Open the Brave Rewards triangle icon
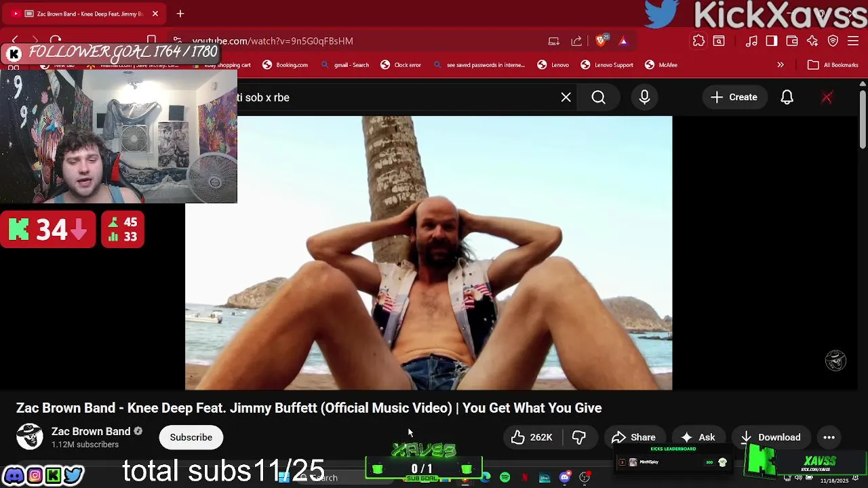The height and width of the screenshot is (488, 868). coord(623,41)
